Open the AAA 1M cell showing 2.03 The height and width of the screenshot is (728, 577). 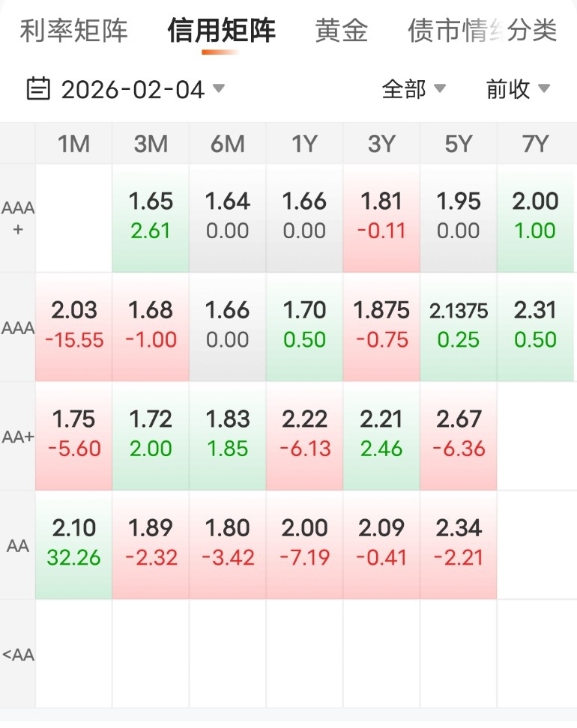pyautogui.click(x=73, y=326)
